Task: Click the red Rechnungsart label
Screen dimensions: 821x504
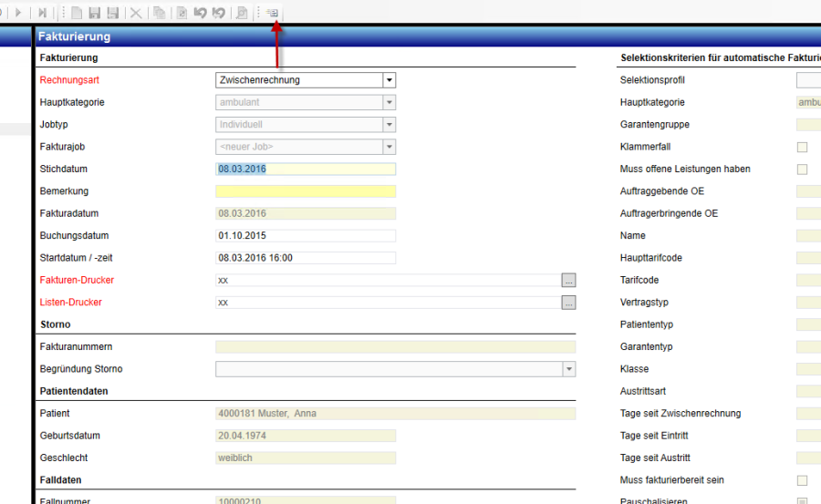Action: coord(69,80)
